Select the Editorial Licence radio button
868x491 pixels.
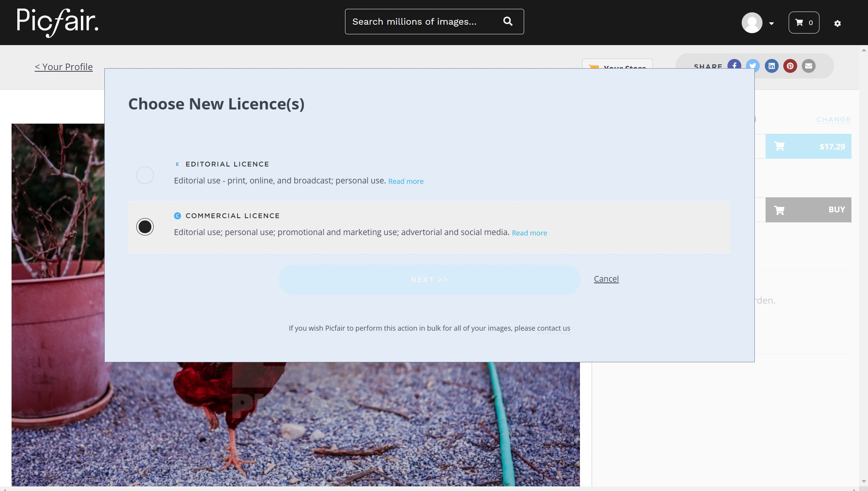(x=145, y=175)
